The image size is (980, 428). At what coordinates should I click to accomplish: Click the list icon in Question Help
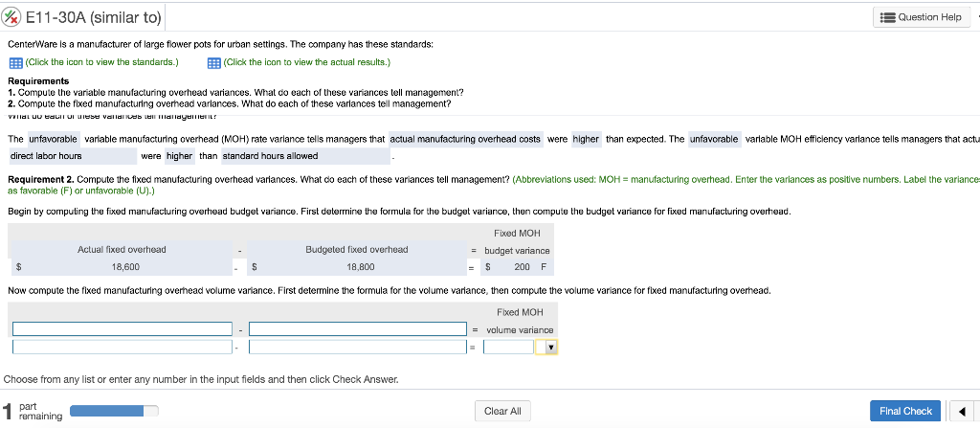(887, 17)
